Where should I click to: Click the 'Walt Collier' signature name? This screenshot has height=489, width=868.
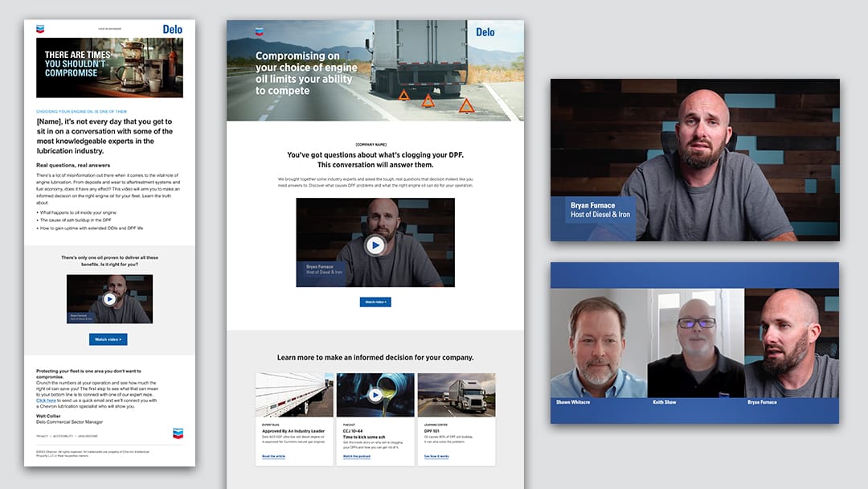pos(48,416)
